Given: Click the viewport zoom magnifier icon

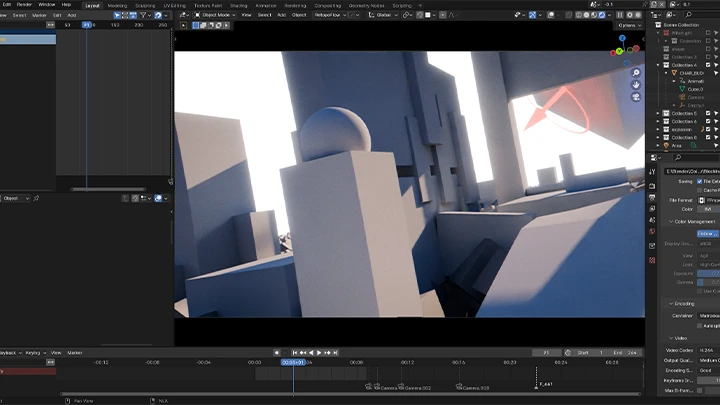Looking at the screenshot, I should coord(636,73).
